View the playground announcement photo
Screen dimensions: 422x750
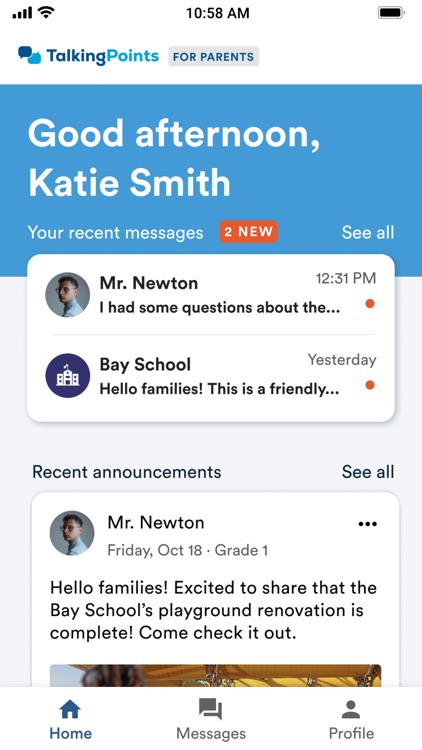click(x=215, y=675)
